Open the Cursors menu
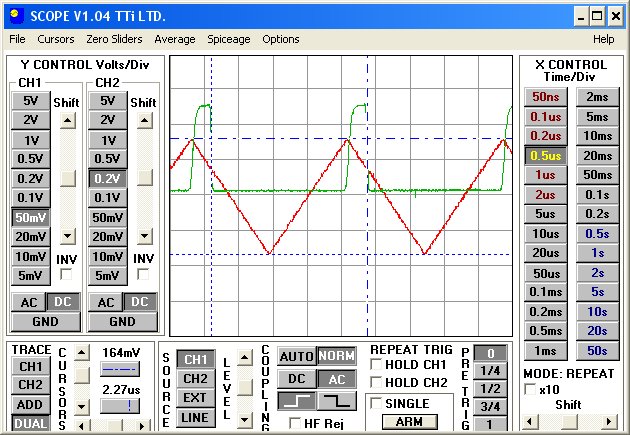 [x=56, y=39]
